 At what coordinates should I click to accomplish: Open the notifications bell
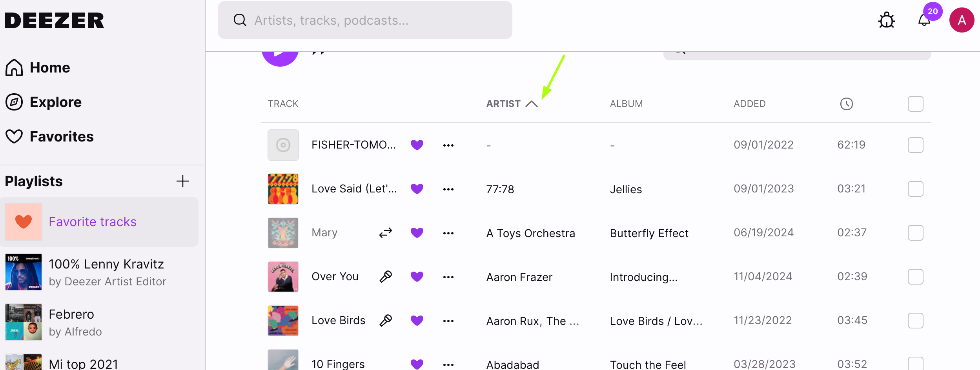point(924,20)
